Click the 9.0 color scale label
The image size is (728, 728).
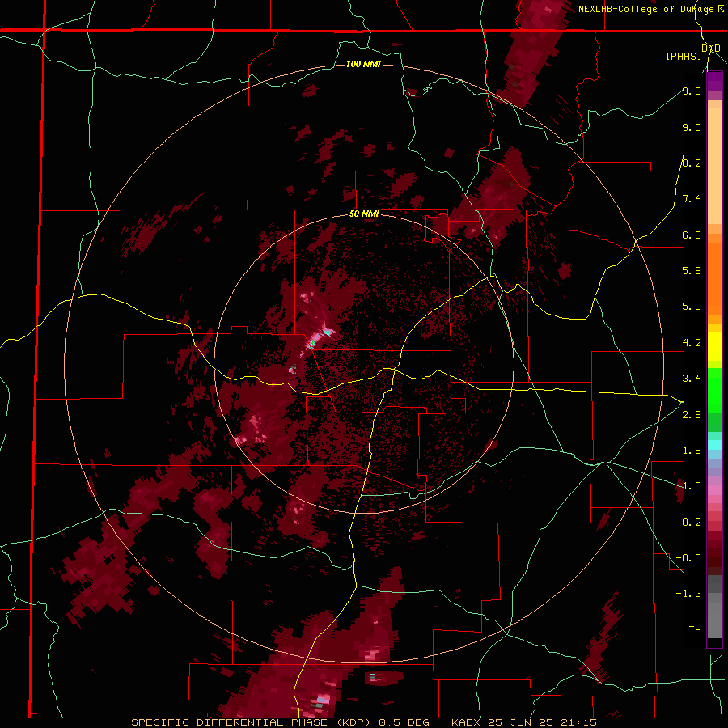tap(692, 128)
